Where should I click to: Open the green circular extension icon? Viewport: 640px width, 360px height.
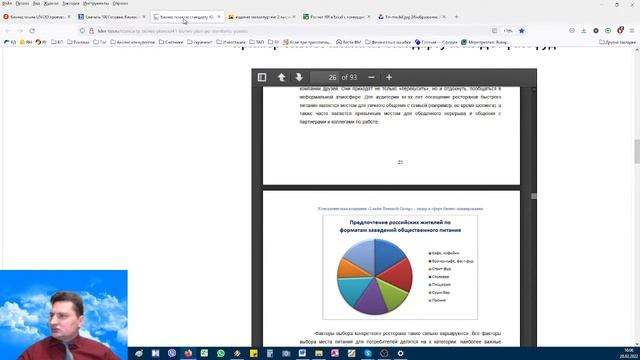[x=608, y=31]
